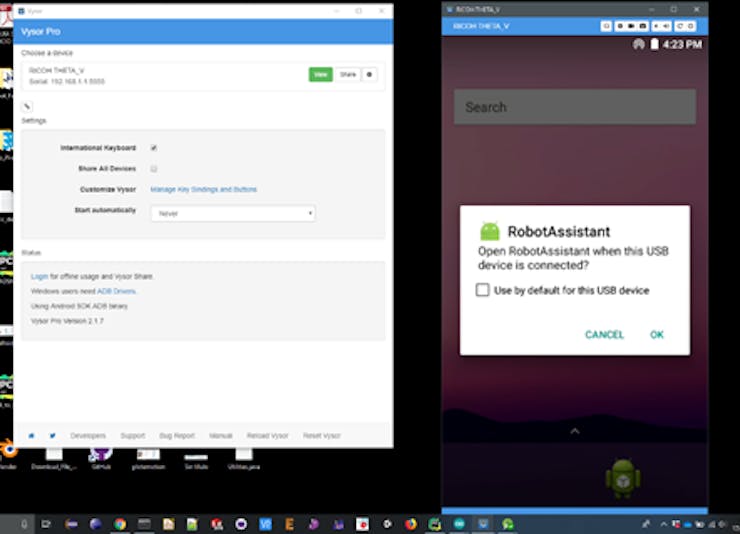Enable the Share All Devices checkbox

tap(154, 169)
